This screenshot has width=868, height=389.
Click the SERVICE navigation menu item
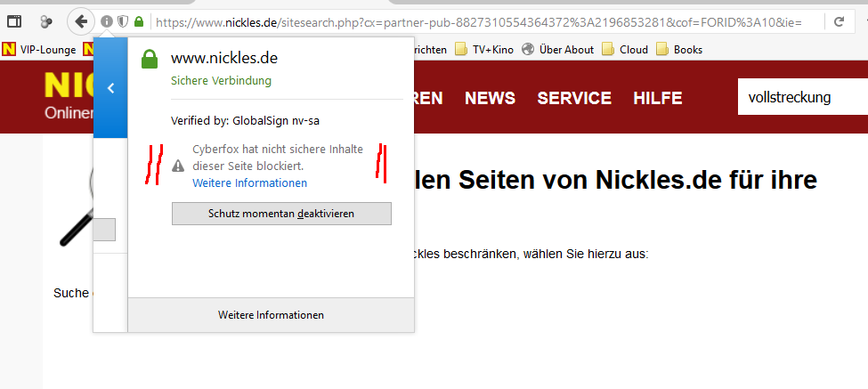[x=574, y=98]
